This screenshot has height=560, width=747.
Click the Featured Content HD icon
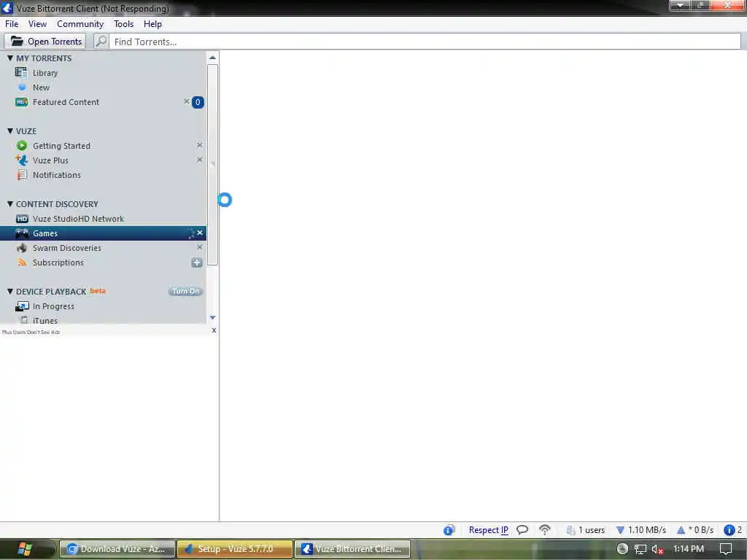point(21,102)
